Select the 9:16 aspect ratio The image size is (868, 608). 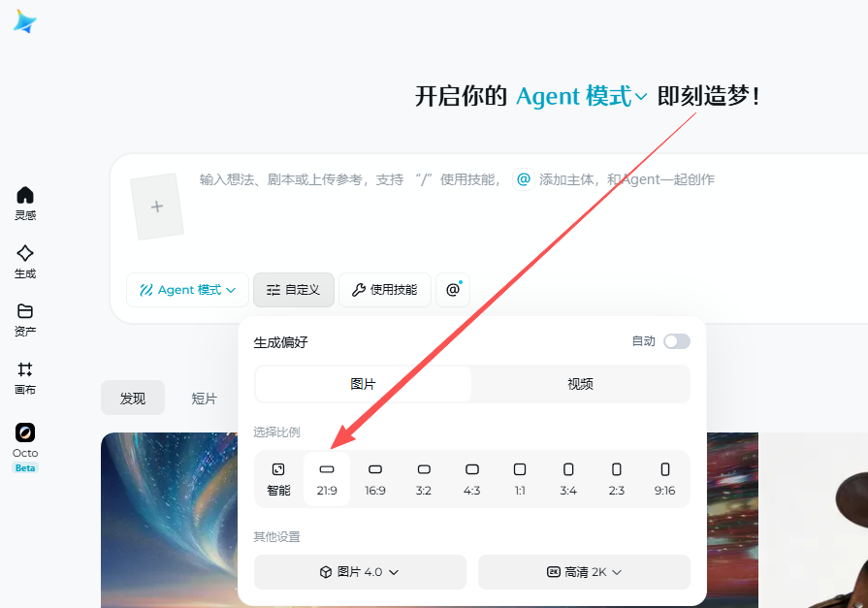coord(665,479)
